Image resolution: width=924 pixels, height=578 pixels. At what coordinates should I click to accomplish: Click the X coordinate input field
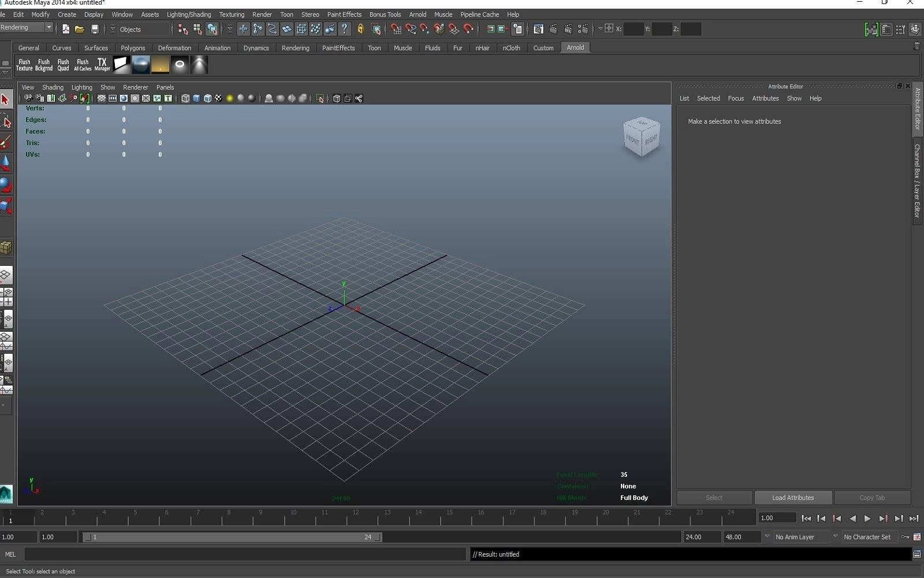tap(633, 29)
